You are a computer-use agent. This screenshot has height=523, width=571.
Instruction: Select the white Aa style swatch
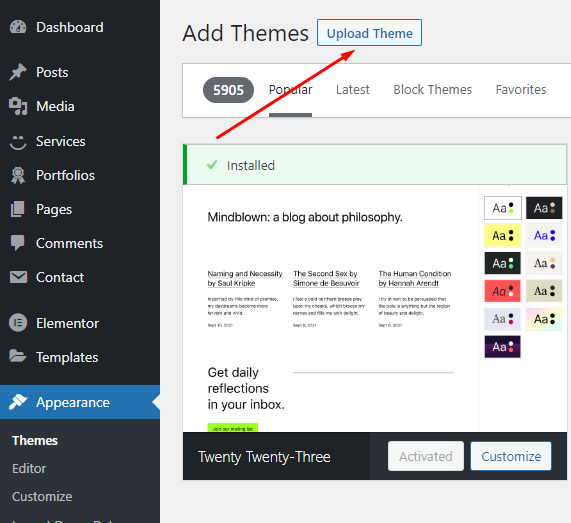[503, 208]
